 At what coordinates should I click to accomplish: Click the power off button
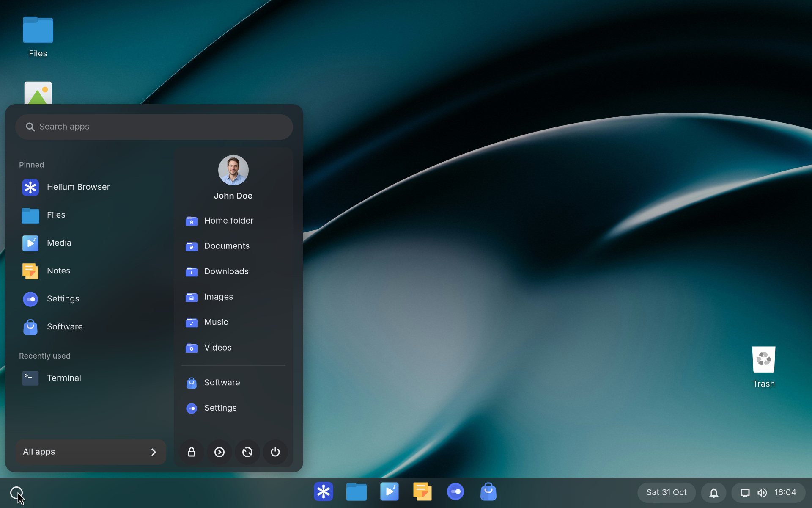(x=275, y=452)
